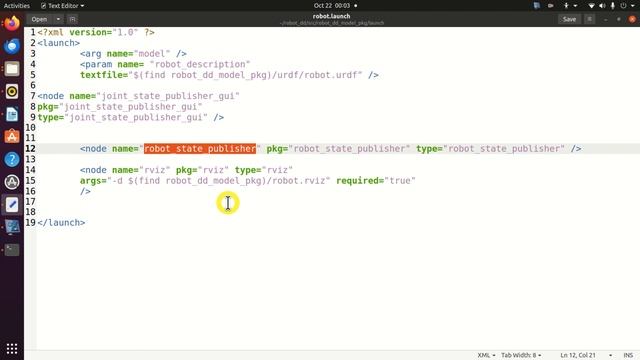
Task: Click the "joint_state_publisher_gui" name on line 7
Action: 168,96
